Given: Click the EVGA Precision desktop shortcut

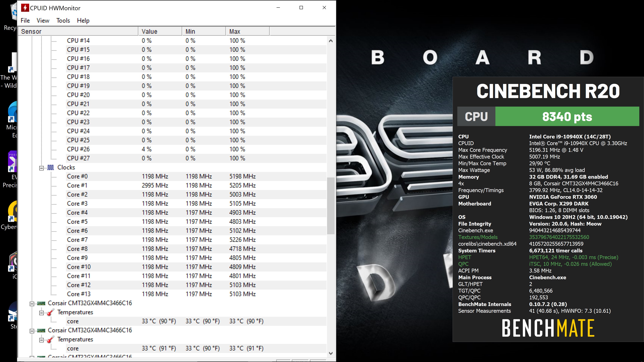Looking at the screenshot, I should 11,169.
